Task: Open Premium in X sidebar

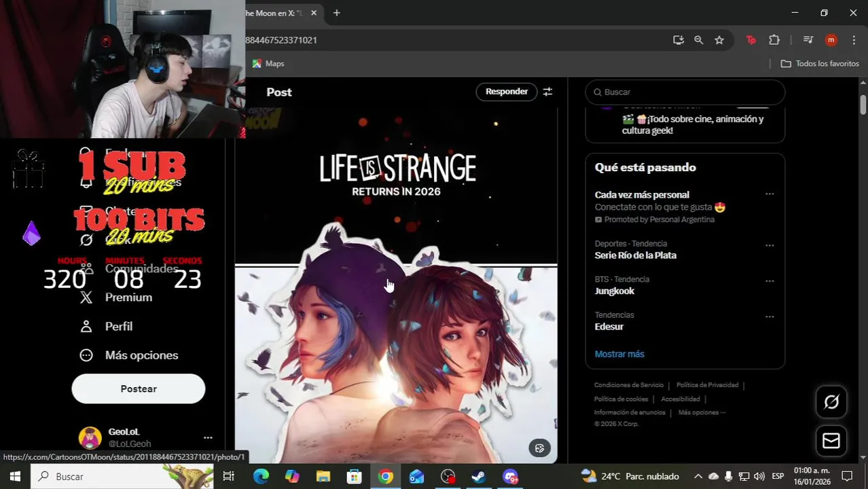Action: pos(128,297)
